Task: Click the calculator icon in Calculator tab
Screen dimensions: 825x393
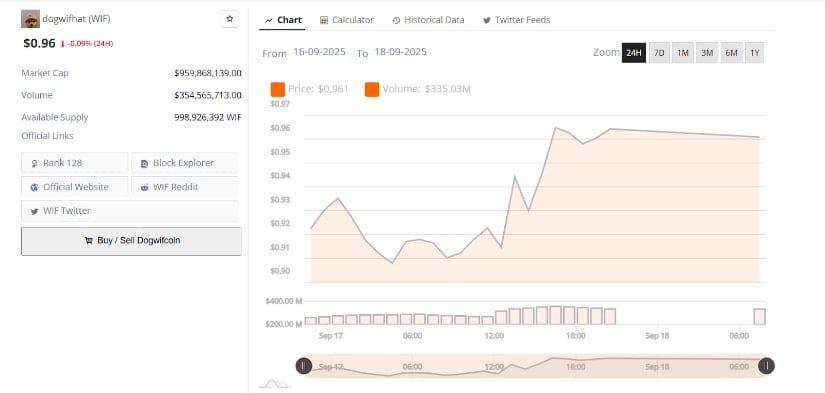Action: 324,21
